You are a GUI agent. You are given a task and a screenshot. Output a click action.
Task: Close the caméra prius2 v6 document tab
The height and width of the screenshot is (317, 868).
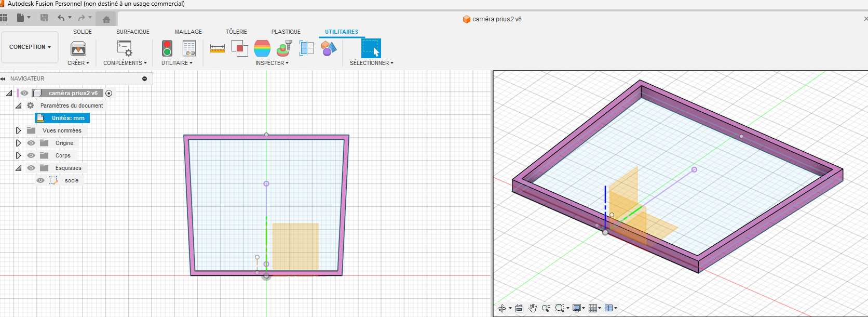pyautogui.click(x=865, y=19)
